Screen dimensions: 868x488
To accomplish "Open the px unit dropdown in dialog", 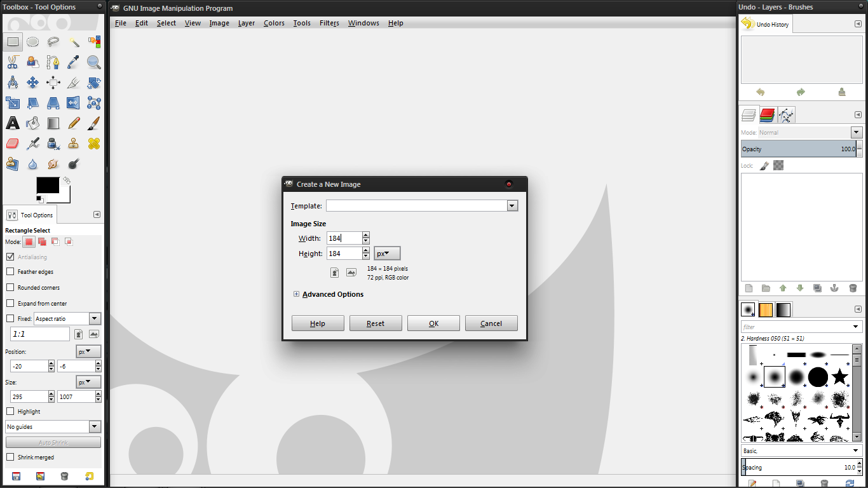I will point(387,254).
